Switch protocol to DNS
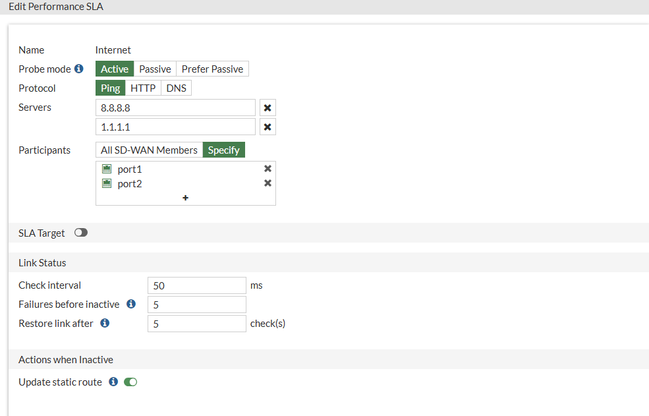649x416 pixels. (176, 88)
